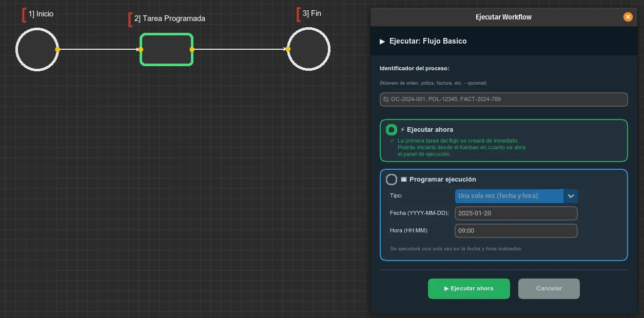The height and width of the screenshot is (318, 644).
Task: Click the Tarea Programada output connector dot
Action: (x=192, y=49)
